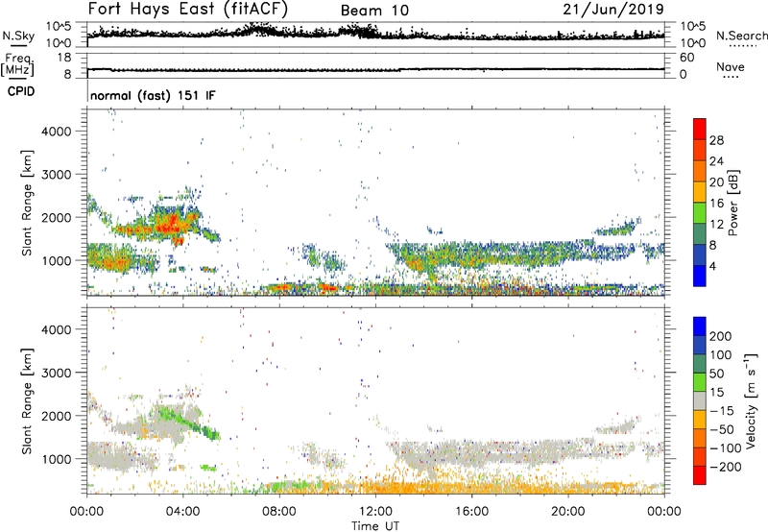Click the leftmost "00:00" time tick label
The image size is (768, 532).
(x=86, y=512)
